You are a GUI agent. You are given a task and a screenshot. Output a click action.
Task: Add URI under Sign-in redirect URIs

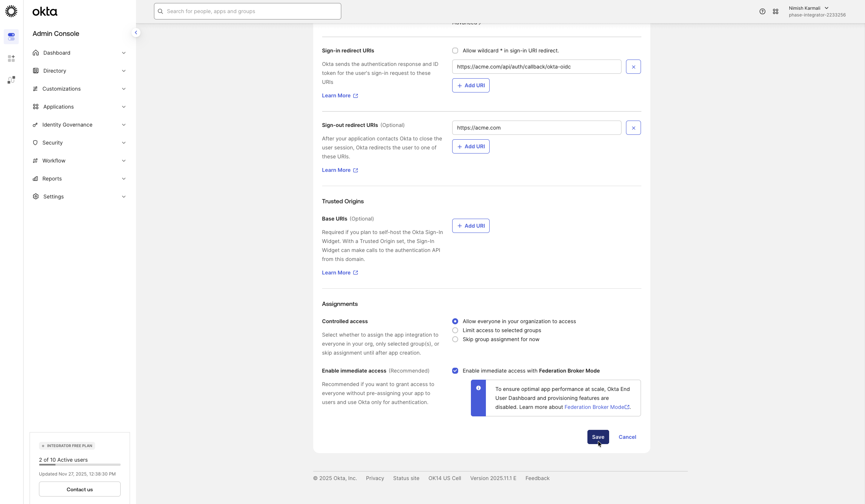(x=471, y=85)
